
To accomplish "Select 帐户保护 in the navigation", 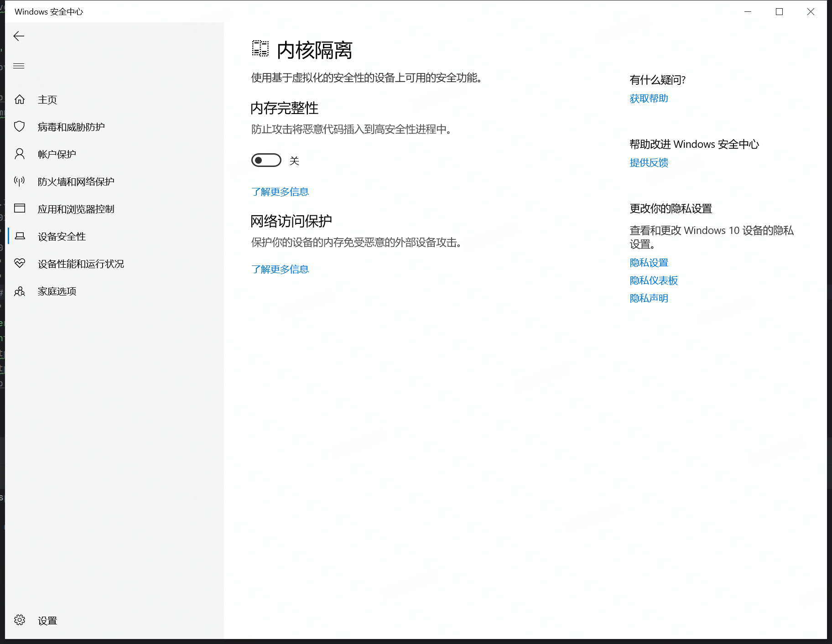I will [57, 154].
